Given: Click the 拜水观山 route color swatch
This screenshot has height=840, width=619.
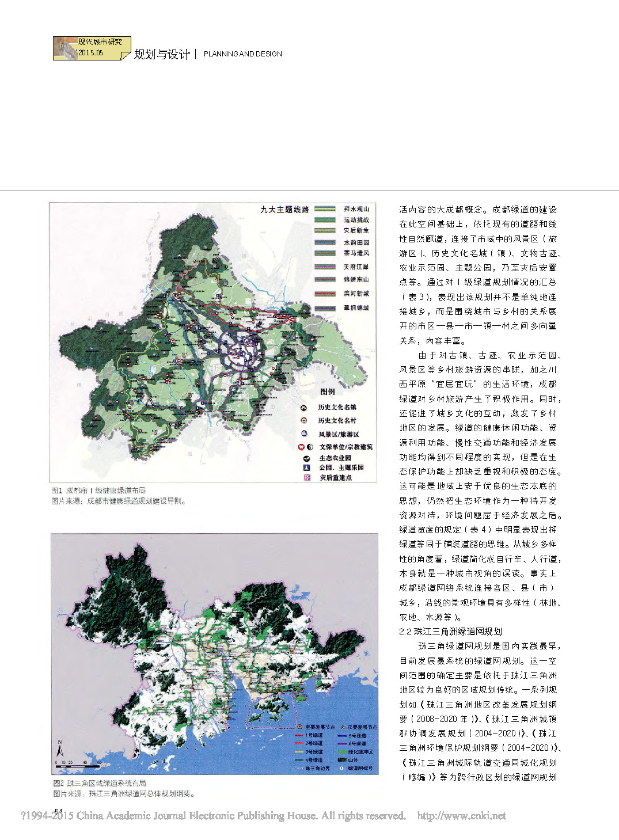Looking at the screenshot, I should click(324, 209).
